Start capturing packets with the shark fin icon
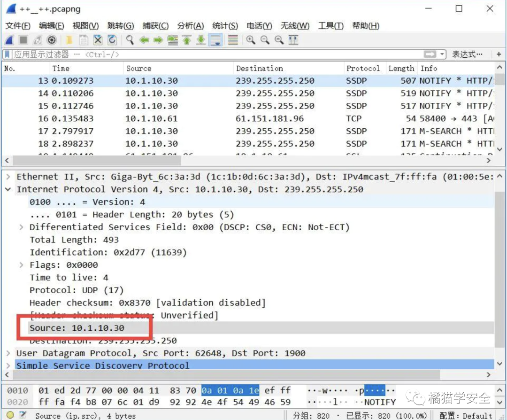The width and height of the screenshot is (507, 420). click(x=9, y=40)
